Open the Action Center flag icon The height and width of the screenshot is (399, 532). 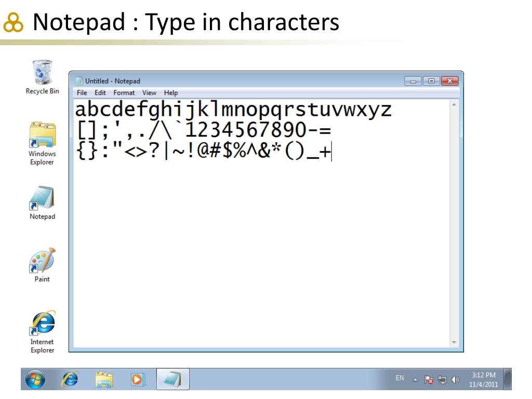pos(429,380)
